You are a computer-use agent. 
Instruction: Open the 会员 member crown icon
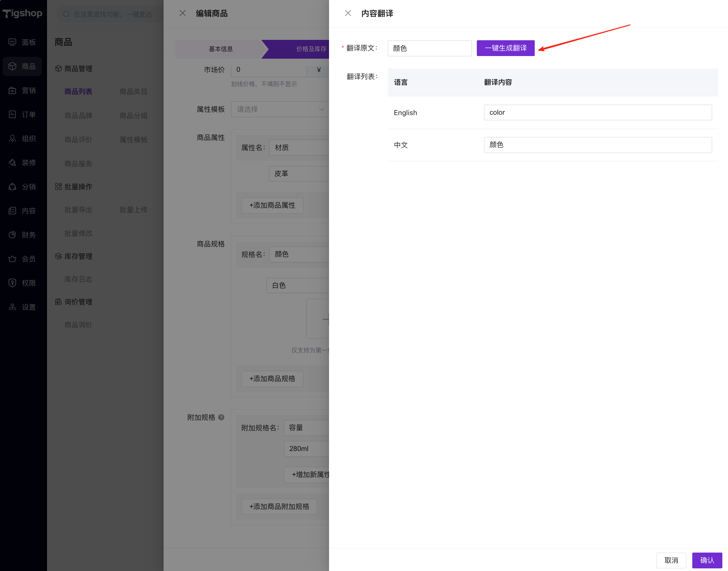coord(12,259)
